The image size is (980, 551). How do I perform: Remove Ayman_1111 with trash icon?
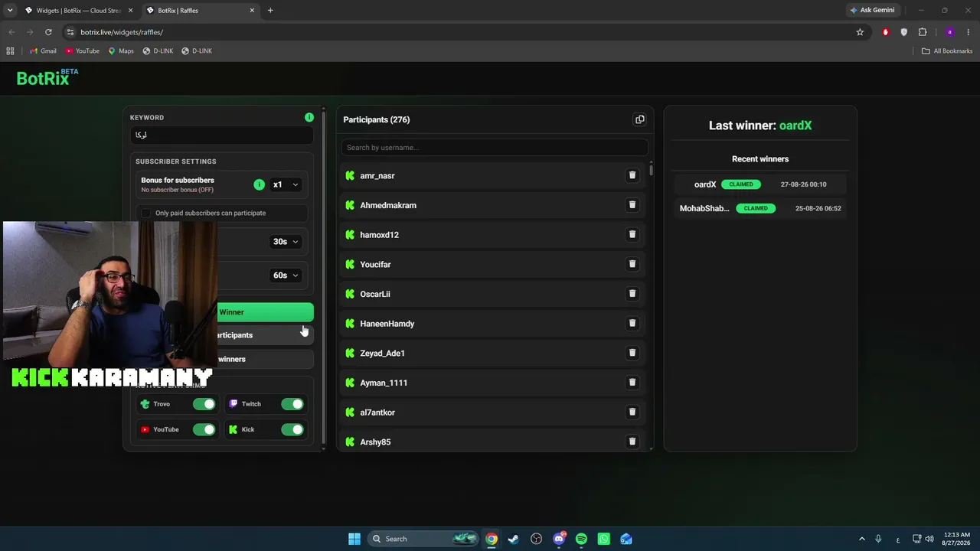pyautogui.click(x=632, y=383)
